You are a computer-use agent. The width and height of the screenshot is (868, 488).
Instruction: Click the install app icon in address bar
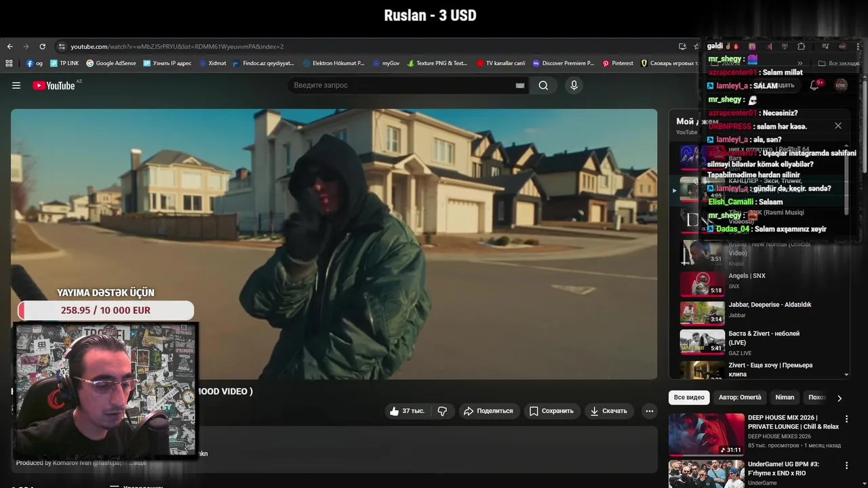coord(682,47)
